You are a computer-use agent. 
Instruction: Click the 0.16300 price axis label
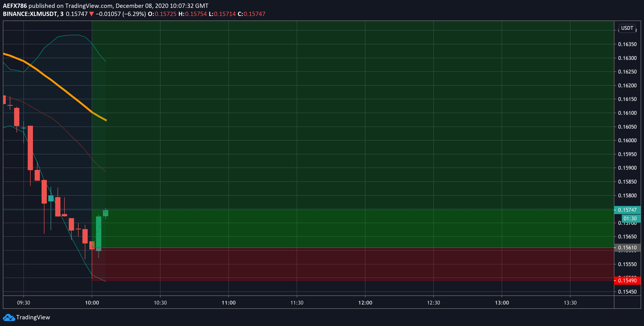tap(627, 58)
